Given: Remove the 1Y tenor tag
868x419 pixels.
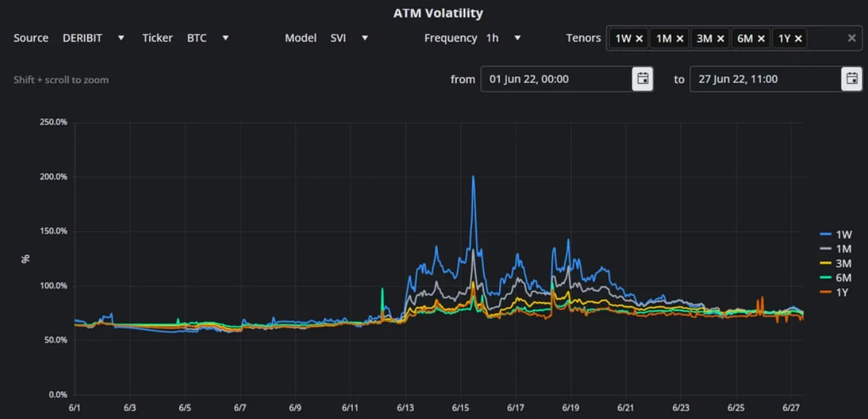Looking at the screenshot, I should tap(798, 39).
